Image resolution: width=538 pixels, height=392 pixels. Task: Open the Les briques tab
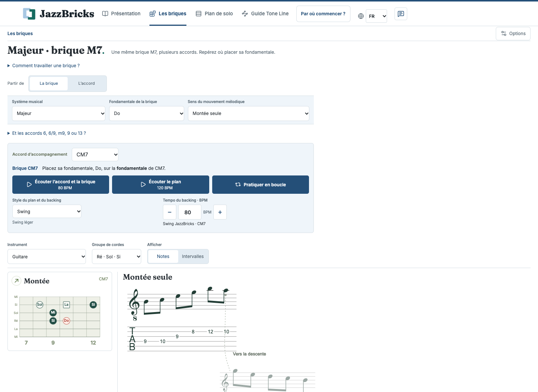(x=168, y=14)
